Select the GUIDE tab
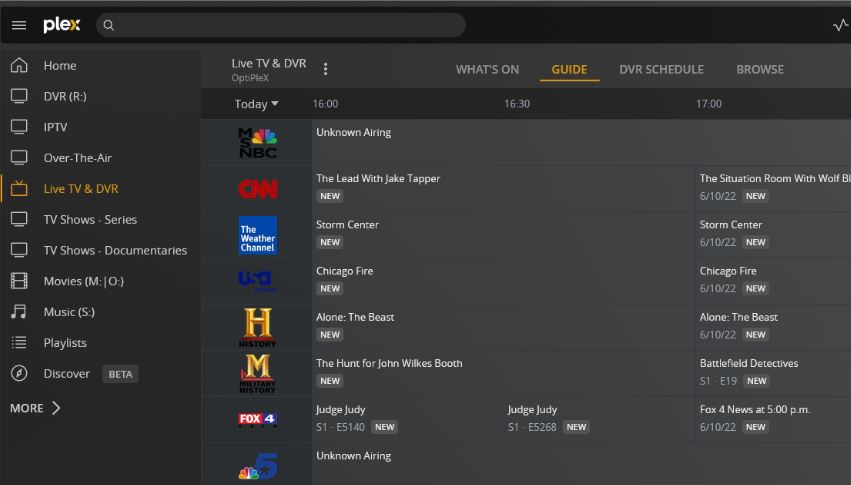The image size is (851, 485). pyautogui.click(x=569, y=69)
